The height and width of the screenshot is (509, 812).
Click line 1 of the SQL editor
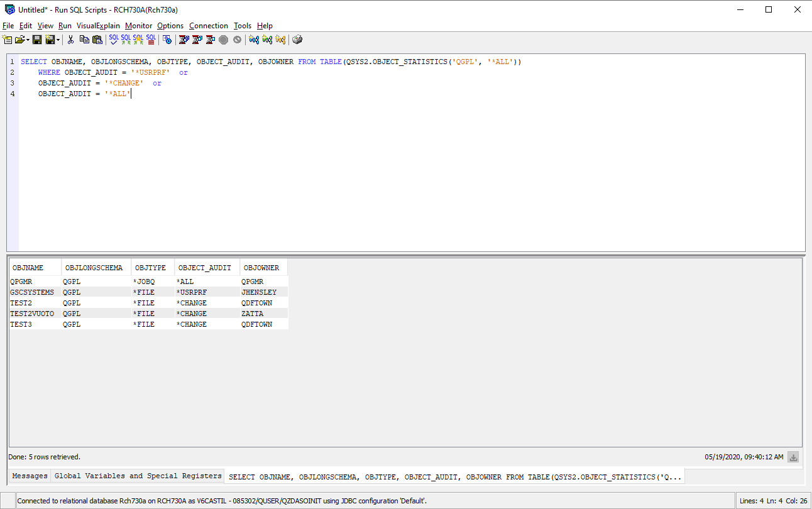[x=271, y=62]
